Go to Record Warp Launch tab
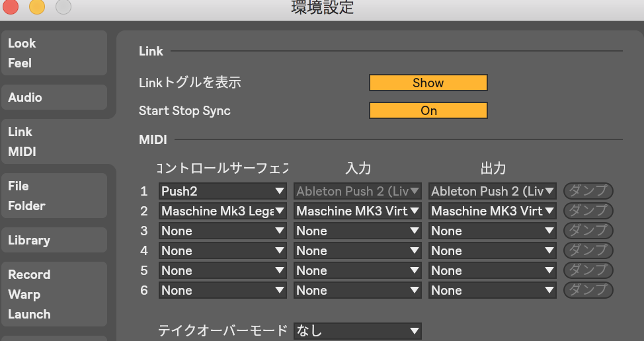 click(54, 294)
